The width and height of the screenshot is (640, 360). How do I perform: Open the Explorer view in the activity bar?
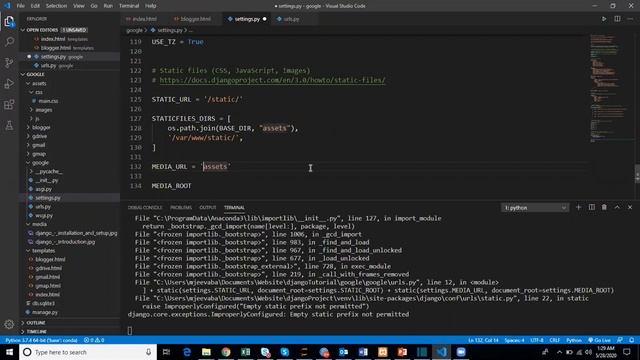tap(9, 21)
